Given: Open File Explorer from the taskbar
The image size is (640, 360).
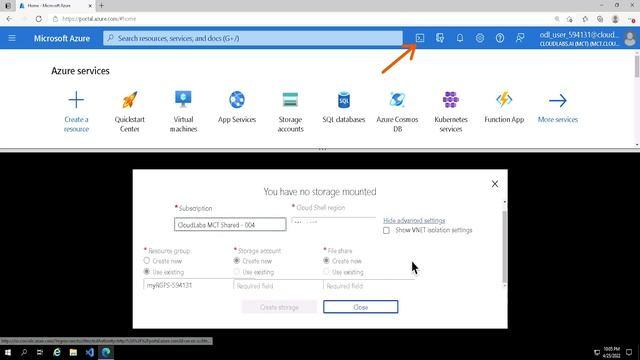Looking at the screenshot, I should 73,352.
